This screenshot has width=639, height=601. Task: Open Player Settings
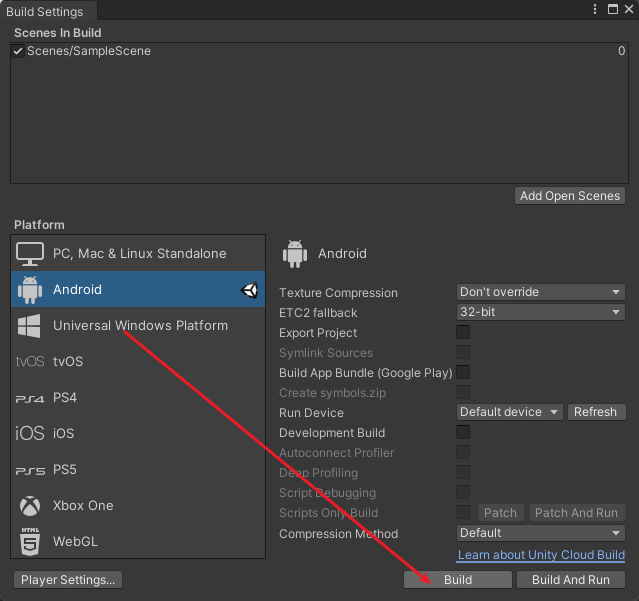click(x=68, y=580)
